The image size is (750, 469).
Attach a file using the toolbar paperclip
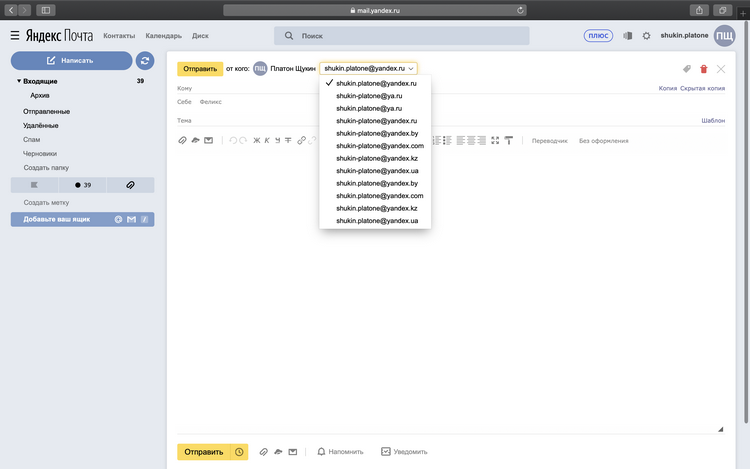[182, 141]
